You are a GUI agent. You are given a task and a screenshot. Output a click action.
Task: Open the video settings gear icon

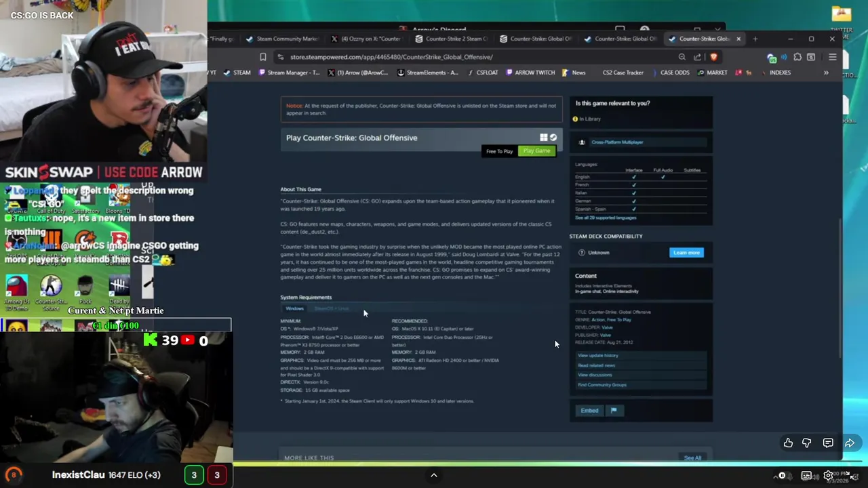(x=828, y=476)
